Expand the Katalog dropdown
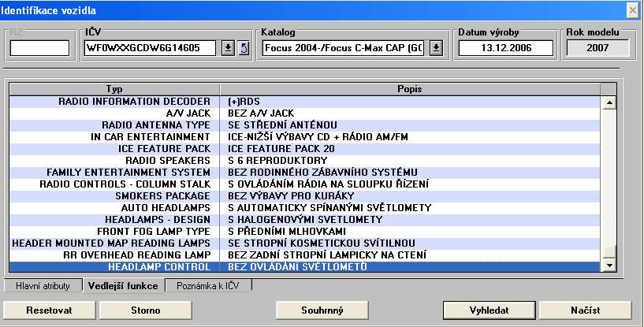The width and height of the screenshot is (644, 327). click(x=436, y=48)
